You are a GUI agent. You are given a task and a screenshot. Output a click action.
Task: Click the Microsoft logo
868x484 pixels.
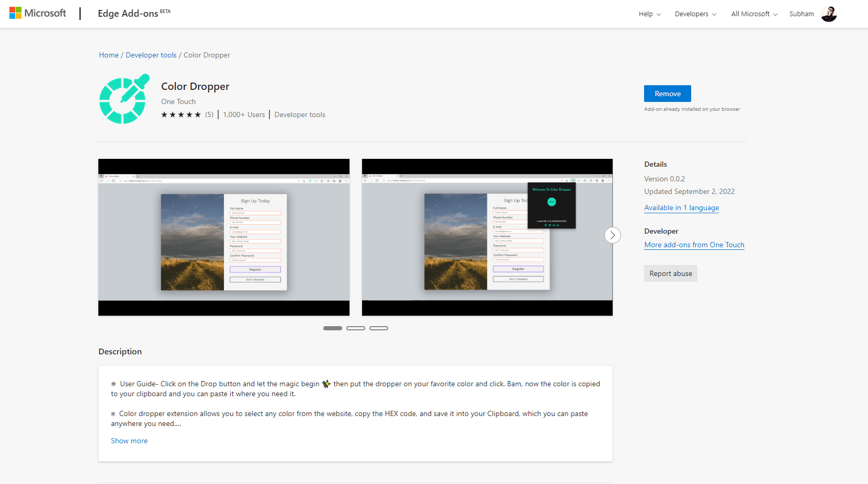click(38, 13)
